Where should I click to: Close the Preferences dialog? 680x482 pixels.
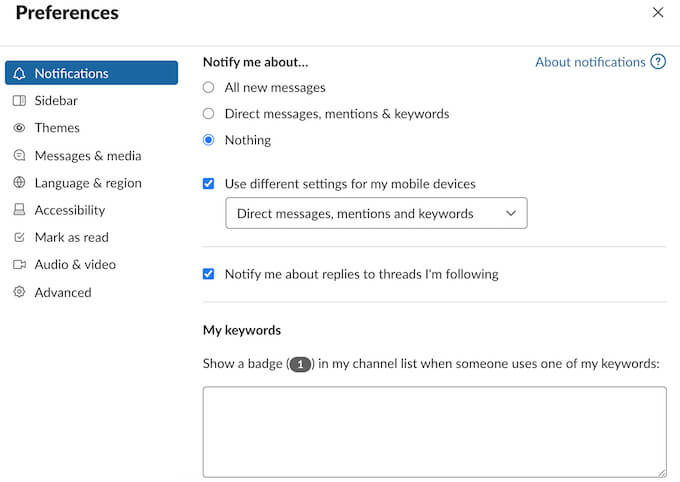click(x=657, y=13)
